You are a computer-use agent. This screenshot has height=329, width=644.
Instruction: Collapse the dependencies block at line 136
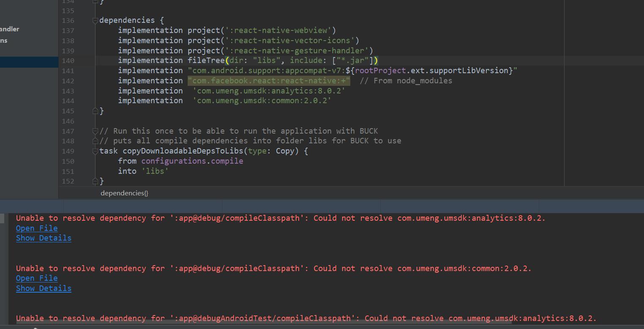pos(96,20)
